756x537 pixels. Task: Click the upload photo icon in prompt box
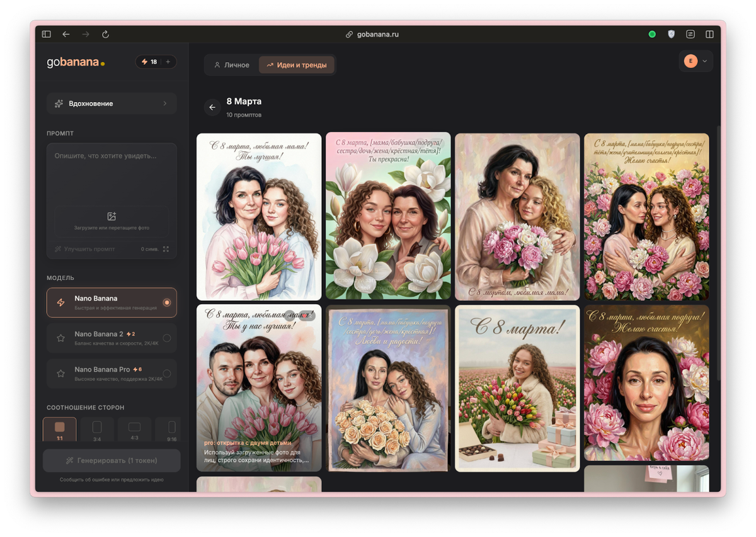[x=112, y=217]
